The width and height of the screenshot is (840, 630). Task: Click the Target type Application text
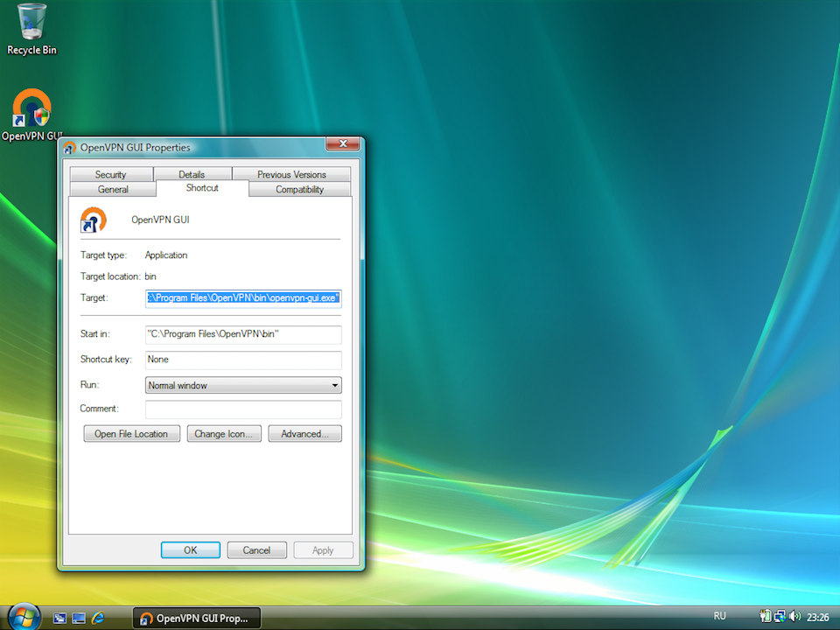click(166, 255)
